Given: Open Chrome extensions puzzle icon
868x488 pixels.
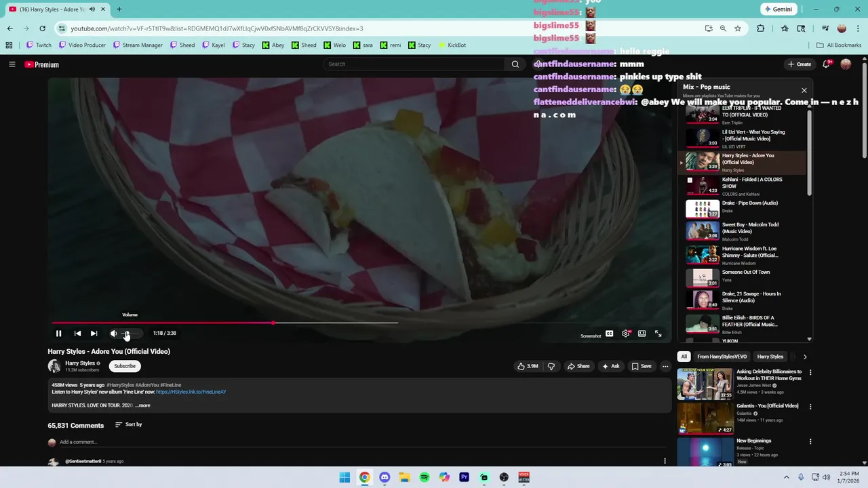Looking at the screenshot, I should point(760,28).
